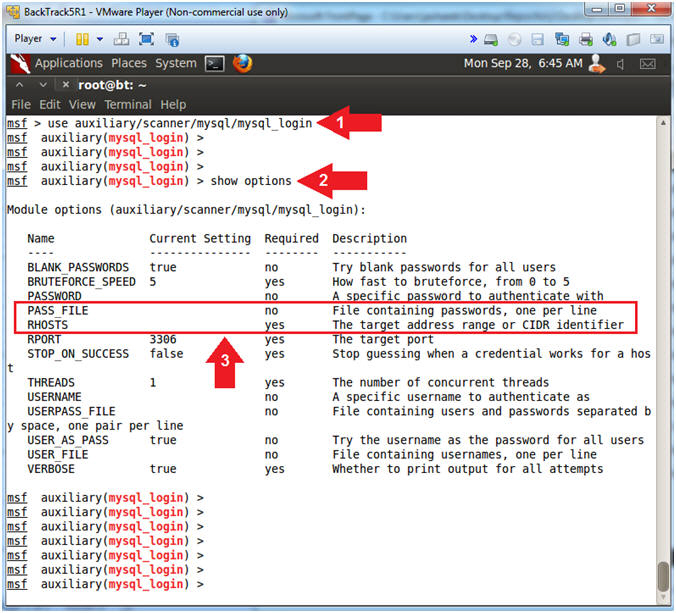Image resolution: width=676 pixels, height=613 pixels.
Task: Click the 'show options' command text
Action: (251, 181)
